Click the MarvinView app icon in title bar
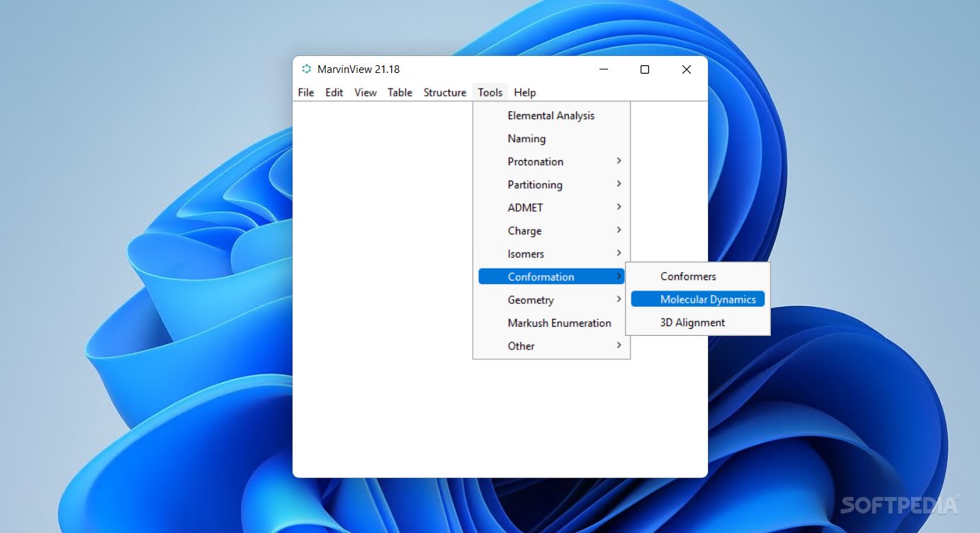Screen dimensions: 980x533 point(306,69)
